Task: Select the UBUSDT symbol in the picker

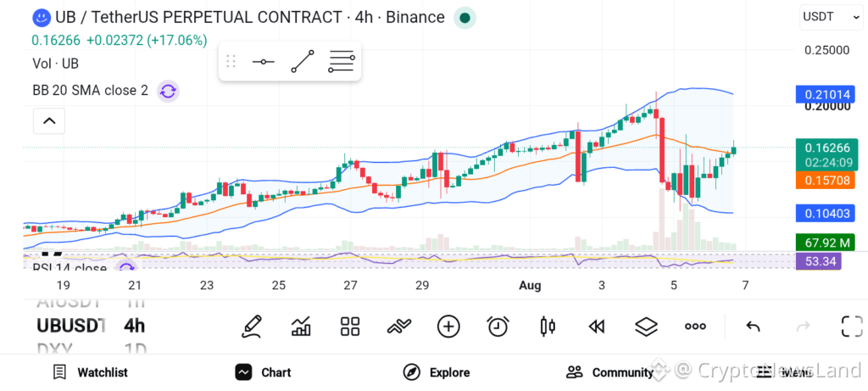Action: click(71, 327)
